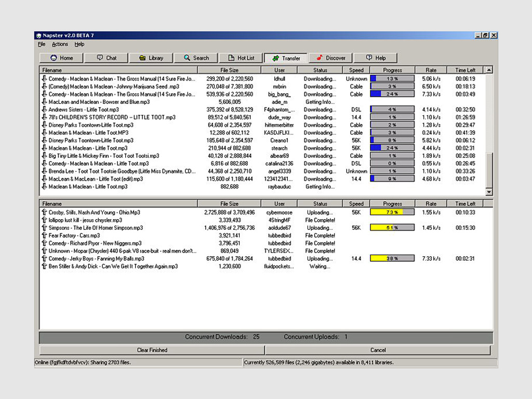The width and height of the screenshot is (532, 399).
Task: Click 51% progress bar for aoldude67 upload
Action: tap(392, 228)
